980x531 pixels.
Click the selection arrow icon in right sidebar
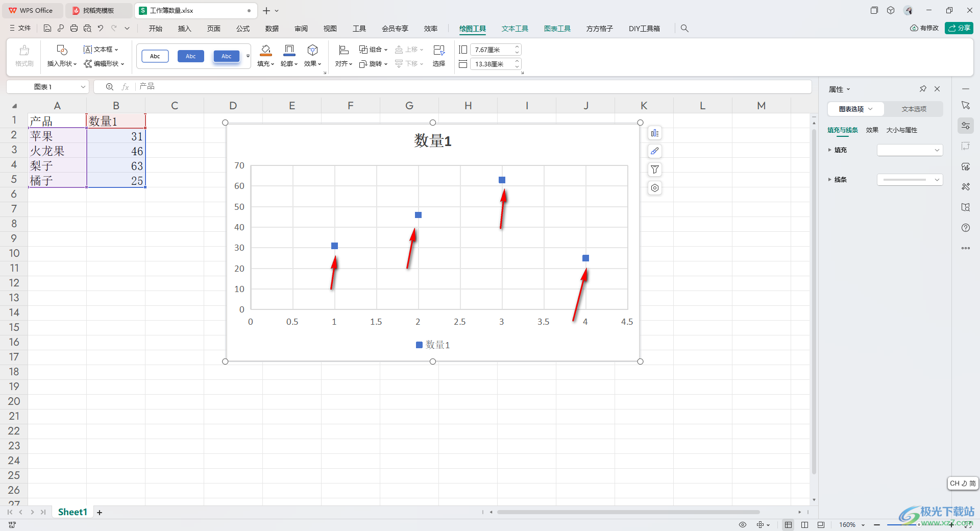pyautogui.click(x=966, y=105)
